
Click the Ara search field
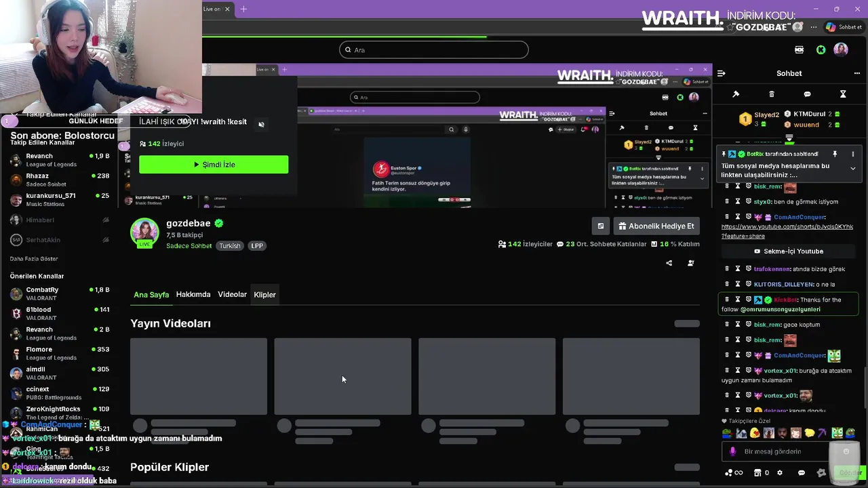(434, 49)
